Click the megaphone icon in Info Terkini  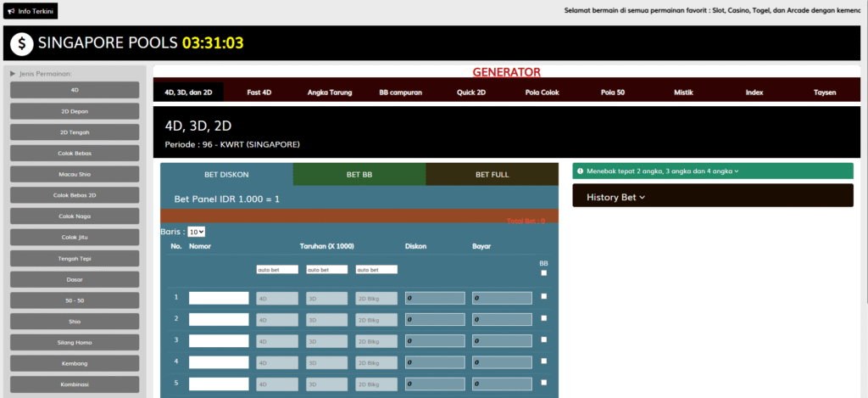11,11
